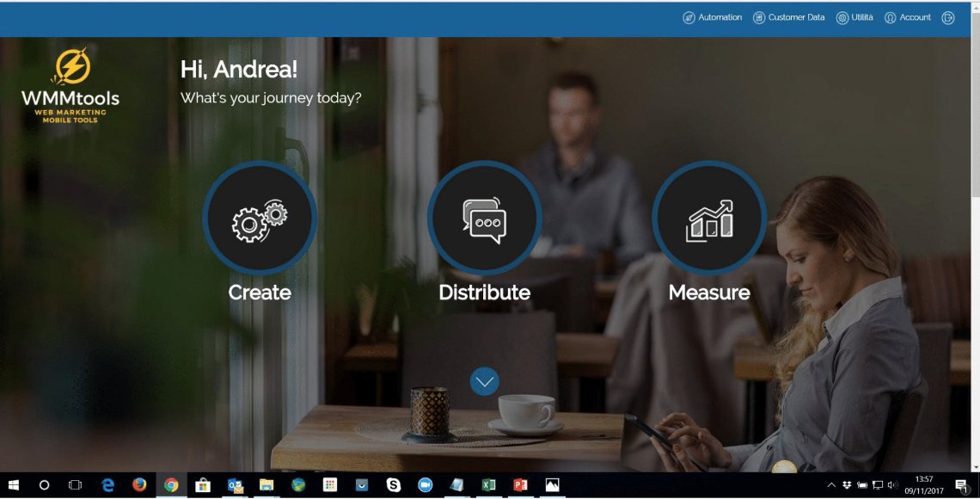
Task: Open the Customer Data menu
Action: [x=789, y=17]
